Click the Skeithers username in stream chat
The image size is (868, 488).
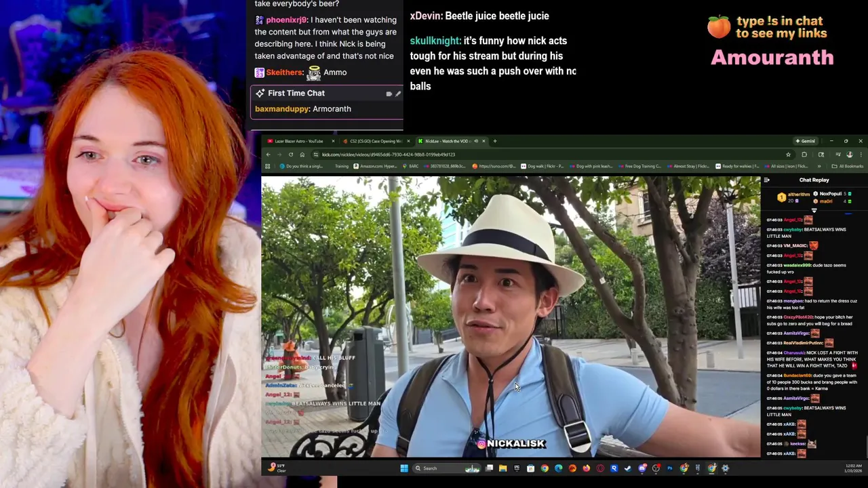(284, 73)
